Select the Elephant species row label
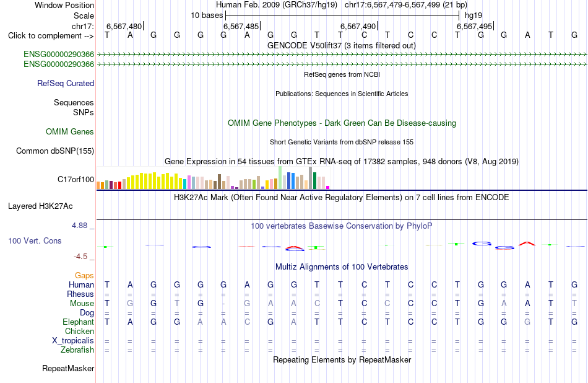588x383 pixels. [x=79, y=322]
